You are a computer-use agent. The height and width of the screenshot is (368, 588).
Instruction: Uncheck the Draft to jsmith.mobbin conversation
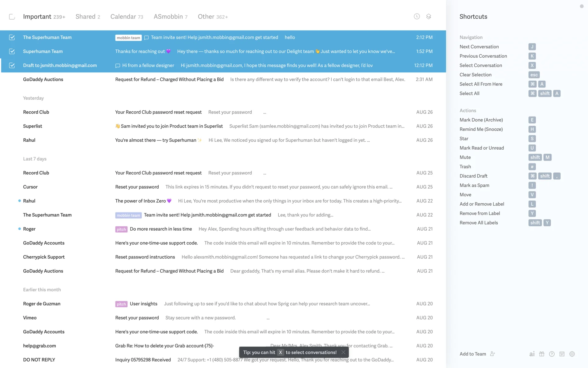click(x=12, y=65)
